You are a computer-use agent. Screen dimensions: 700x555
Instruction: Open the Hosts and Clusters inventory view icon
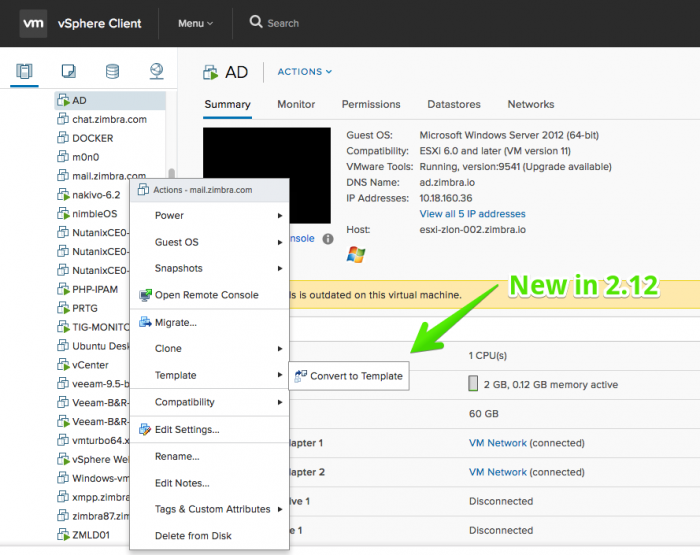coord(24,71)
